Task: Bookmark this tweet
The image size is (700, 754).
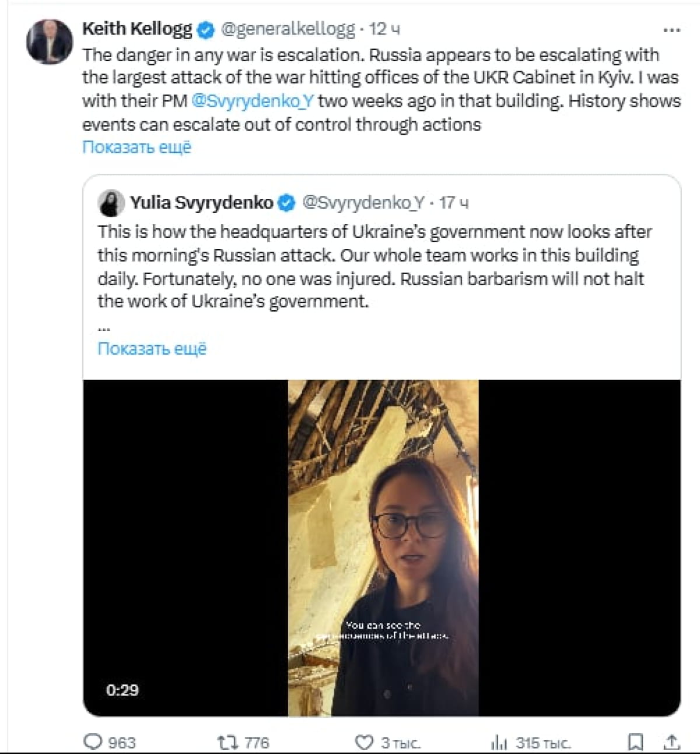Action: coord(635,742)
